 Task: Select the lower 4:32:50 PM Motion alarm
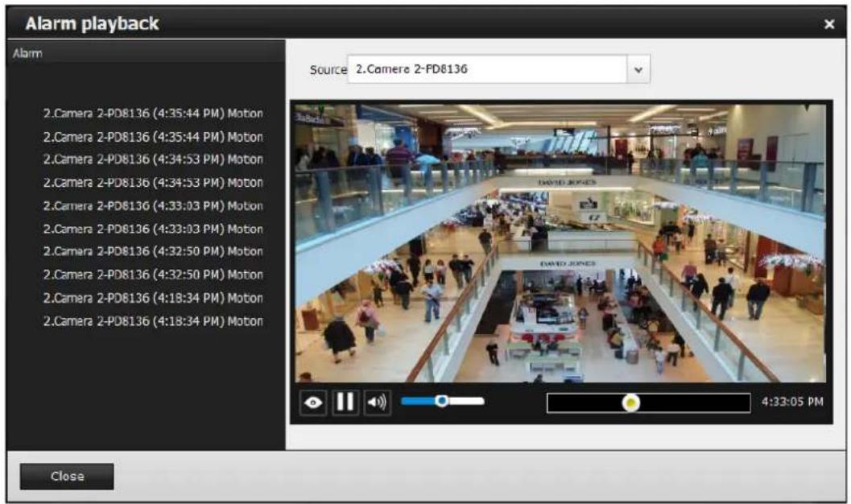click(153, 275)
